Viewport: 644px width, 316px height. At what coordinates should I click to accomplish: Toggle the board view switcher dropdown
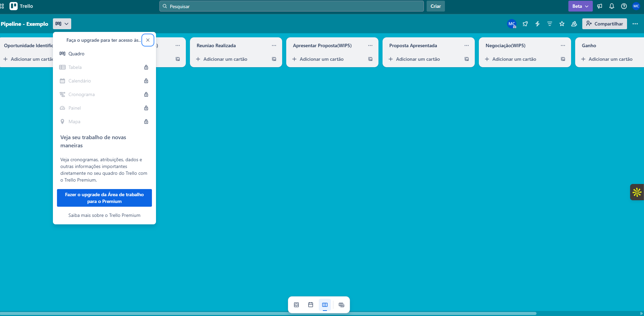point(62,24)
